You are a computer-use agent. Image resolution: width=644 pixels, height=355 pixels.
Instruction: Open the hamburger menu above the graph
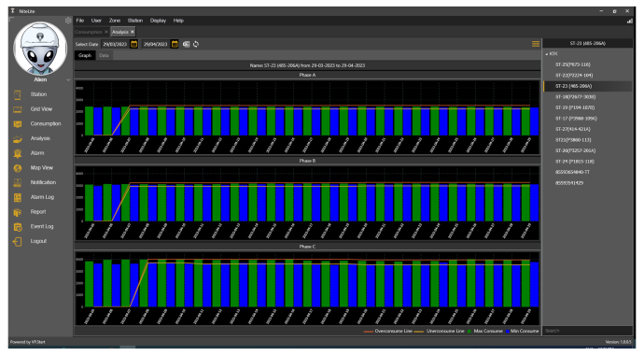(x=536, y=44)
